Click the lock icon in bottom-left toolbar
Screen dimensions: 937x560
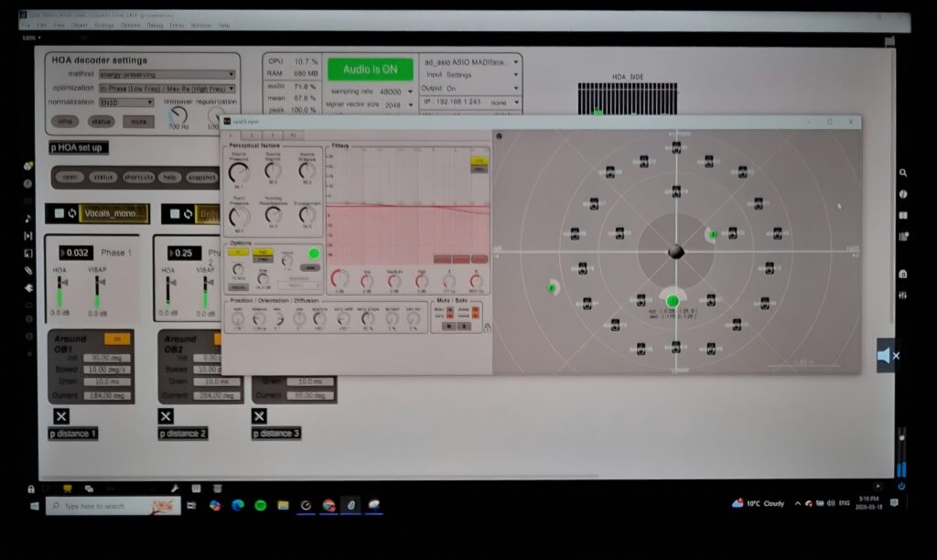(31, 489)
